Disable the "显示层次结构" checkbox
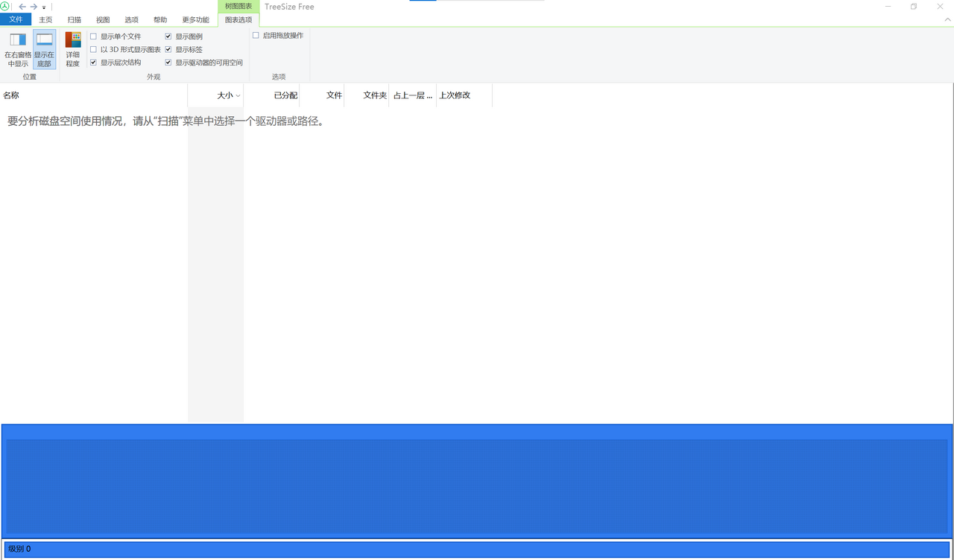The height and width of the screenshot is (560, 954). pyautogui.click(x=93, y=62)
